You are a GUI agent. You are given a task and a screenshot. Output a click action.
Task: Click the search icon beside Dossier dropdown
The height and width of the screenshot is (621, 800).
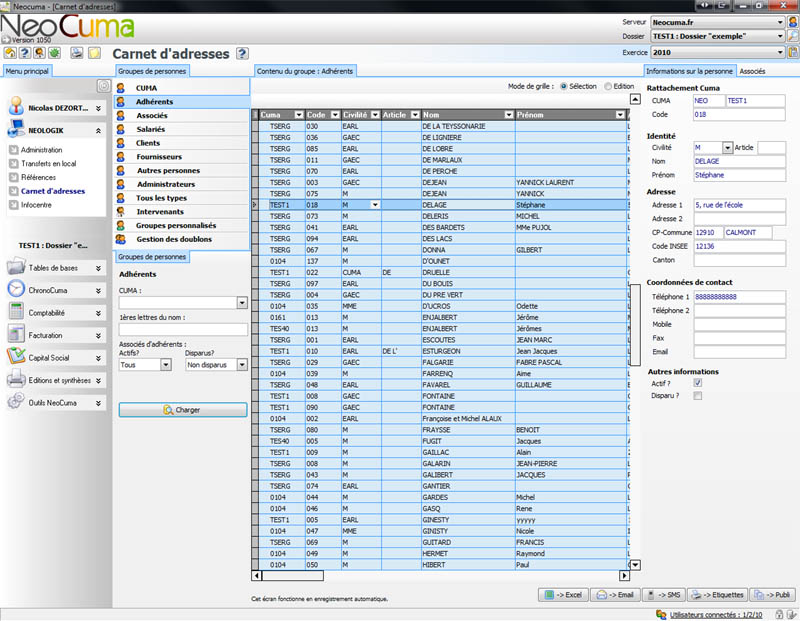pos(792,36)
